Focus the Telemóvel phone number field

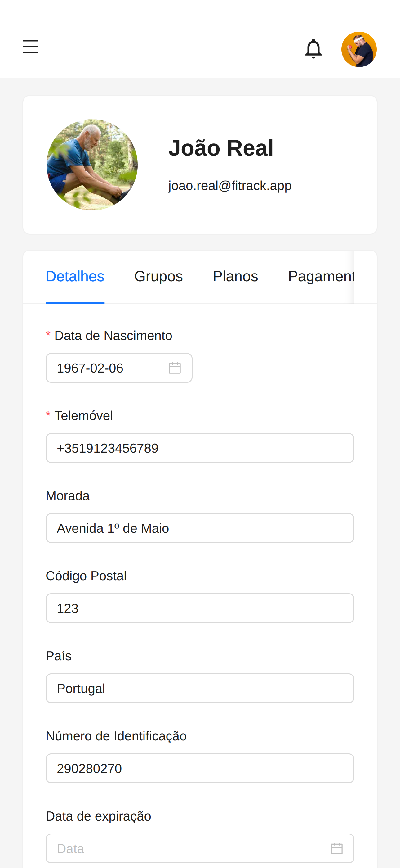pyautogui.click(x=200, y=448)
